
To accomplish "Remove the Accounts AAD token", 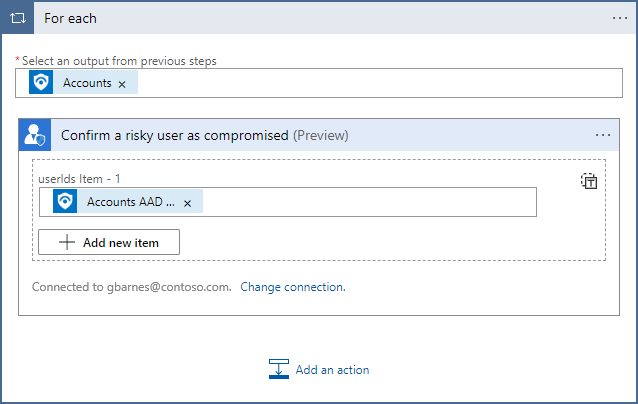I will (x=187, y=202).
